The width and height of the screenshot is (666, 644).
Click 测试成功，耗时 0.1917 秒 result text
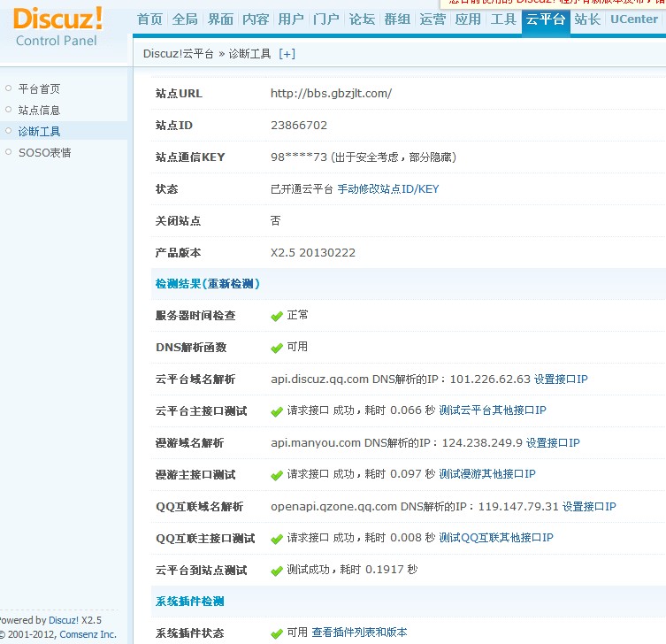pyautogui.click(x=352, y=570)
